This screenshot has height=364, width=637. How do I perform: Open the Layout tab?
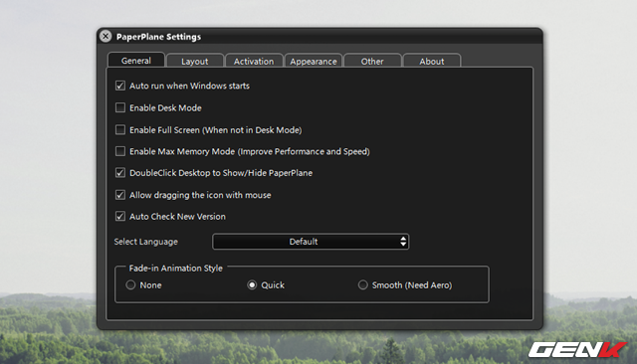[195, 62]
